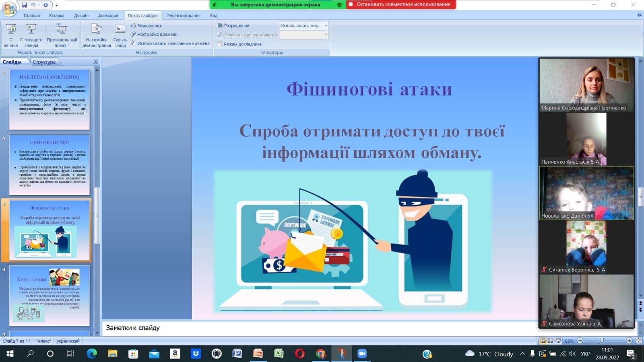Click the "Апекс" theme status entry

pyautogui.click(x=43, y=341)
